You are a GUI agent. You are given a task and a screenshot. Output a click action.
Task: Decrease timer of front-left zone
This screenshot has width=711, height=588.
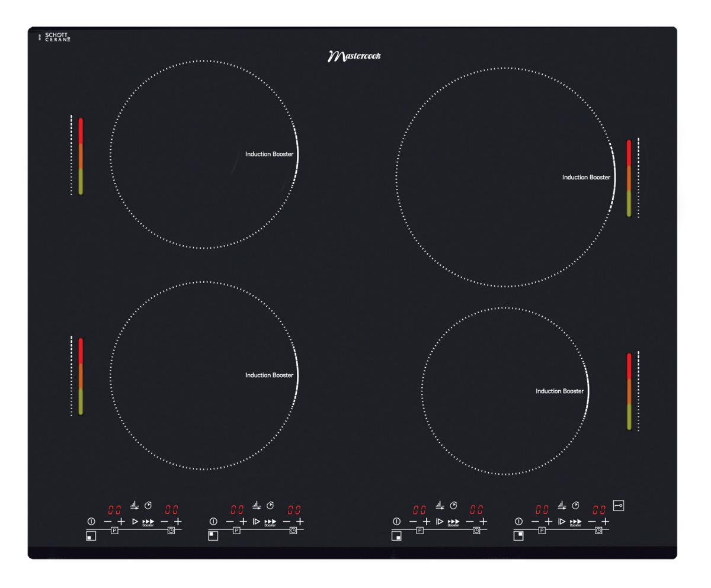click(x=164, y=522)
